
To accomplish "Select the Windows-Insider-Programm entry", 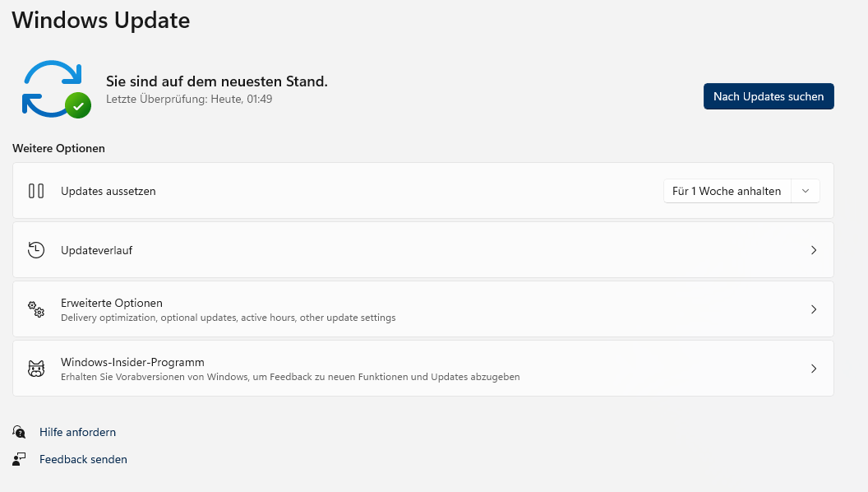I will [132, 362].
